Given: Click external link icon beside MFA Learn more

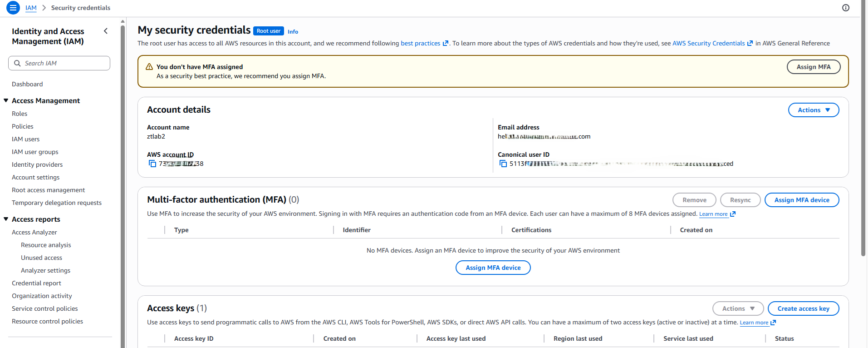Looking at the screenshot, I should coord(733,214).
